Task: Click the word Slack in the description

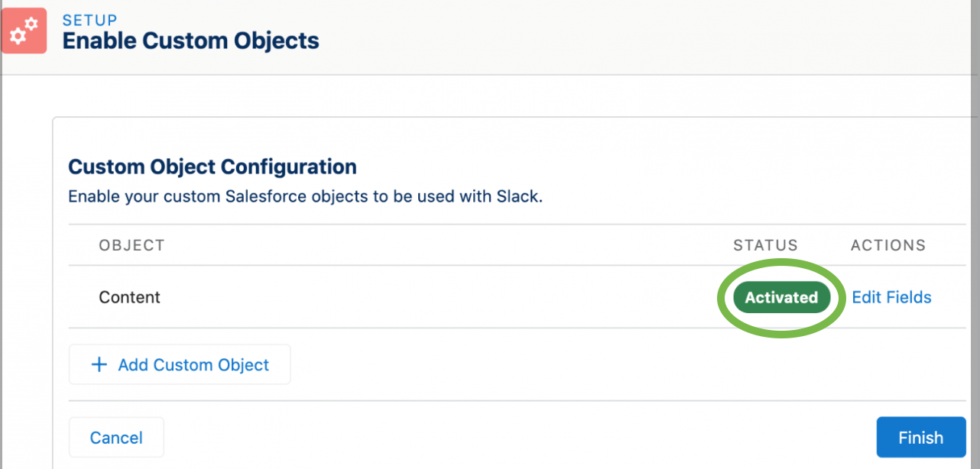Action: [x=520, y=196]
